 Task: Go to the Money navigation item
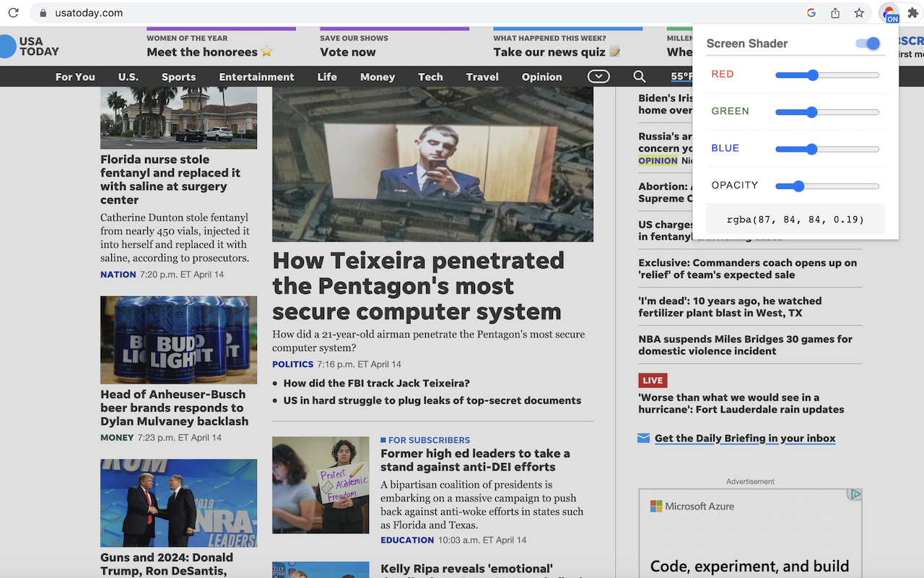click(377, 77)
